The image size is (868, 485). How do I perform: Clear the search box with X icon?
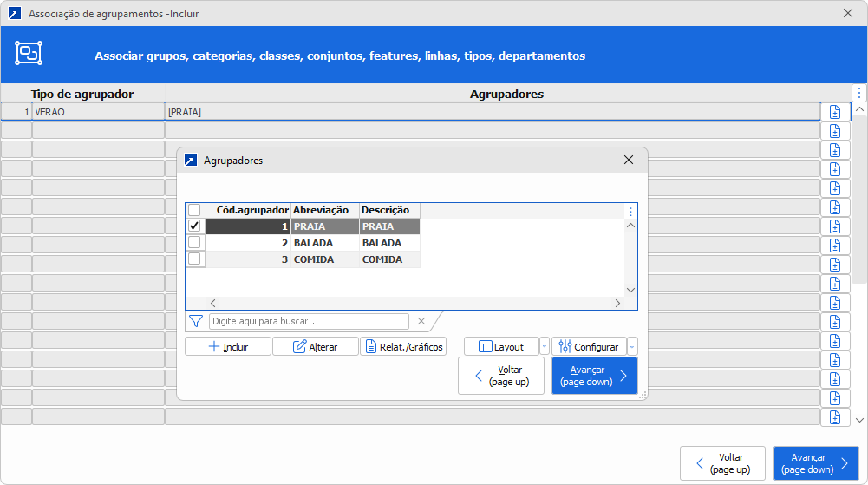click(421, 321)
